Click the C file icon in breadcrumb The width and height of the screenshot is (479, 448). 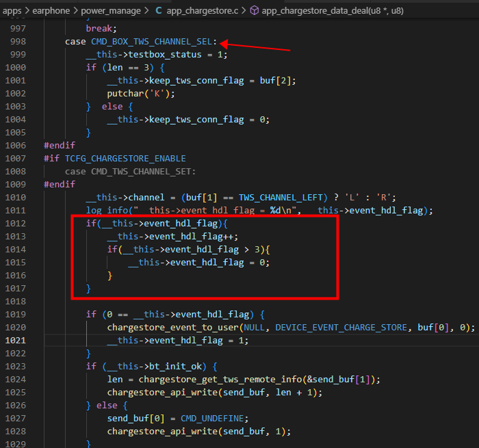(x=159, y=11)
